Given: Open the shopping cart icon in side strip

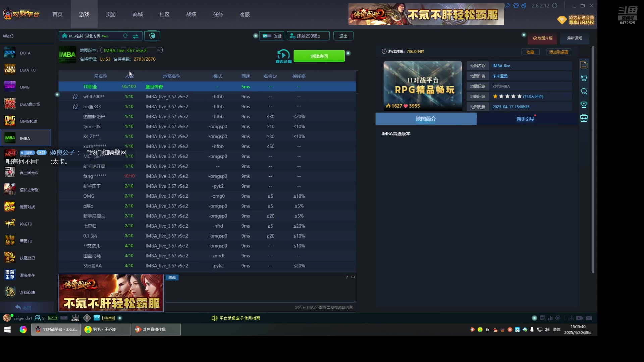Looking at the screenshot, I should coord(584,78).
